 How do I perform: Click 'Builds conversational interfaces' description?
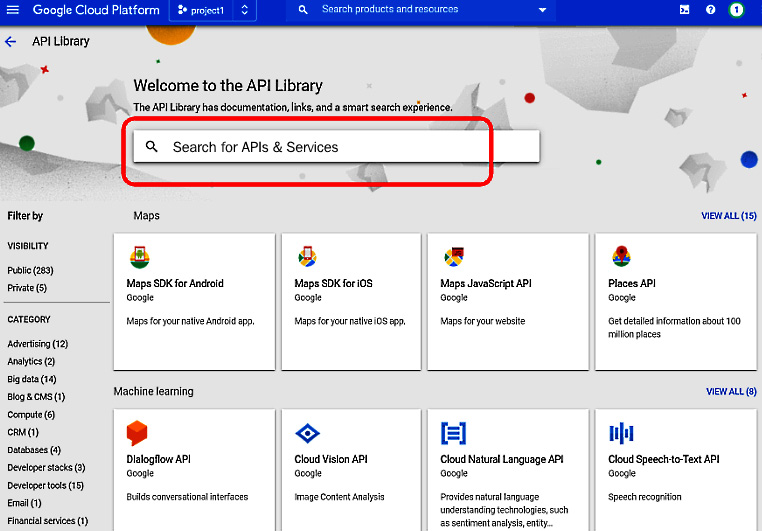coord(187,497)
